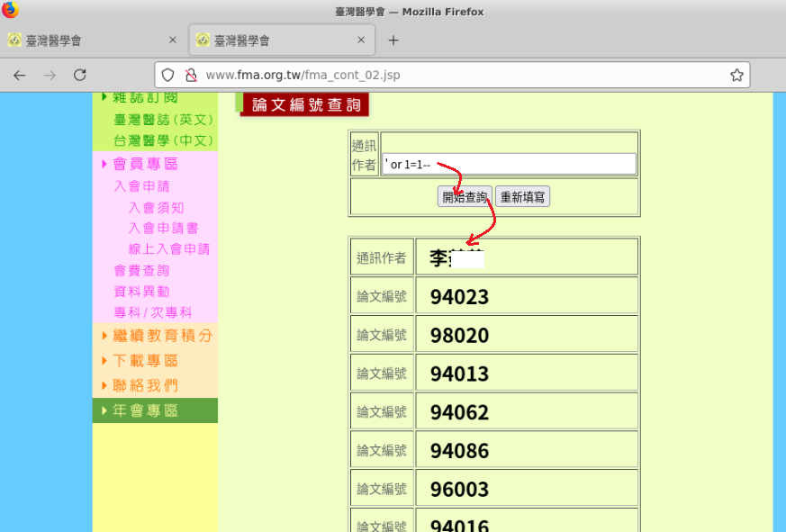Click favicon of the first 臺灣醫學會 tab
Image resolution: width=786 pixels, height=532 pixels.
pyautogui.click(x=14, y=40)
